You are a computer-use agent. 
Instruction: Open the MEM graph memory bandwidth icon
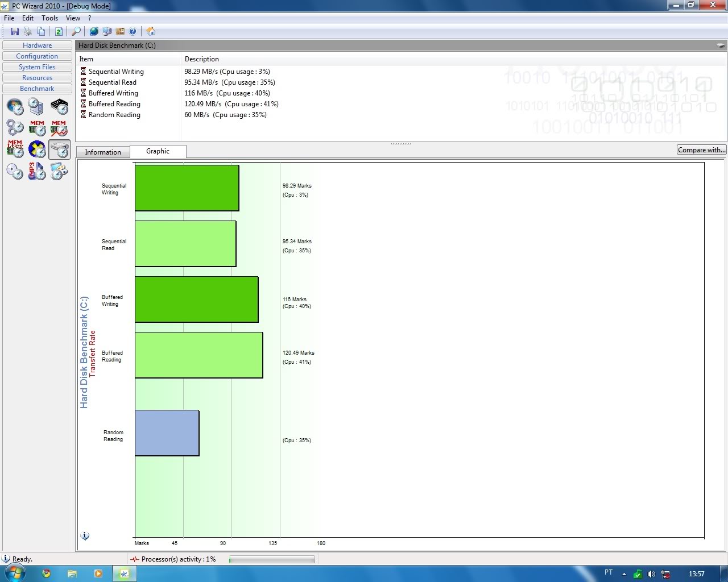click(59, 128)
